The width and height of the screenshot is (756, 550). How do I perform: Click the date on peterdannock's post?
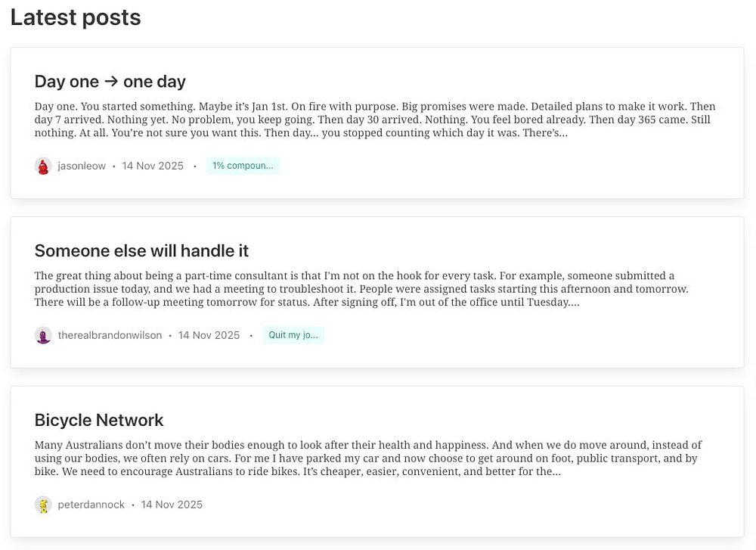[x=172, y=505]
